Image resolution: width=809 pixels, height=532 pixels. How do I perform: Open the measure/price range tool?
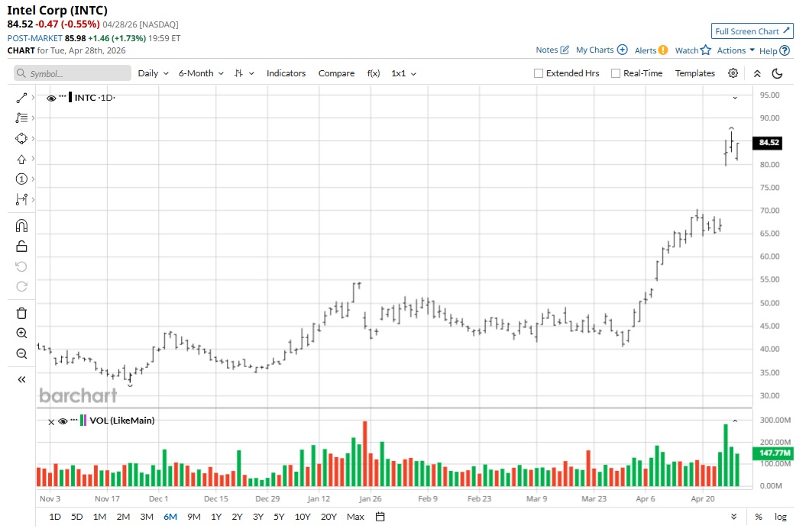[x=21, y=199]
